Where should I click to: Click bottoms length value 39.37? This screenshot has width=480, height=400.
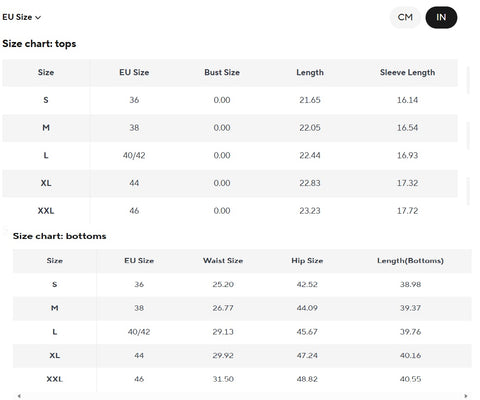click(410, 308)
